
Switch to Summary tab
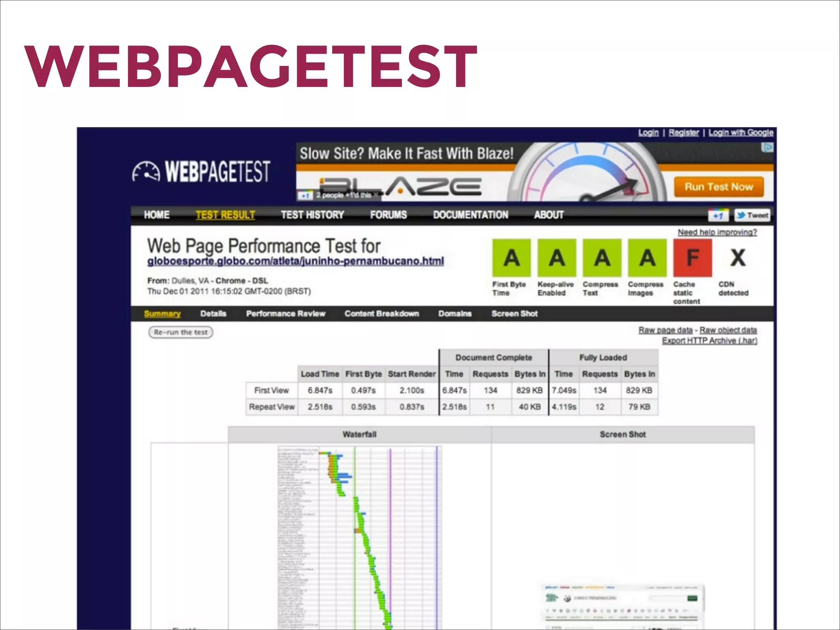click(x=162, y=314)
